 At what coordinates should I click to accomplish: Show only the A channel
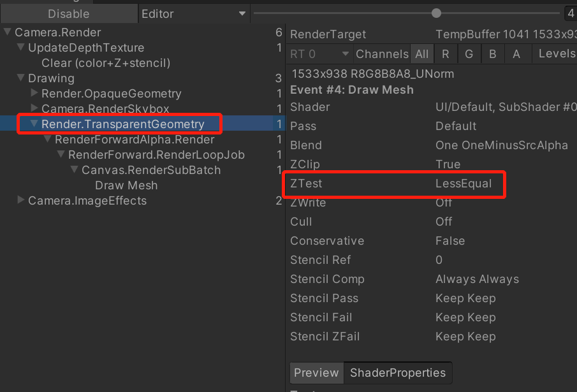[516, 54]
